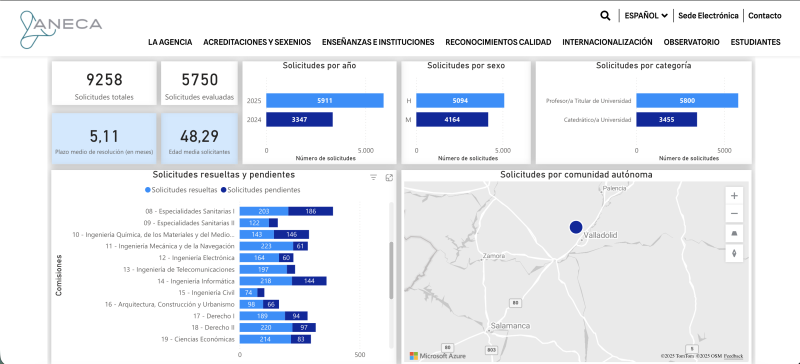Click '19 - Ciencias Económicas' axis label

(x=198, y=339)
